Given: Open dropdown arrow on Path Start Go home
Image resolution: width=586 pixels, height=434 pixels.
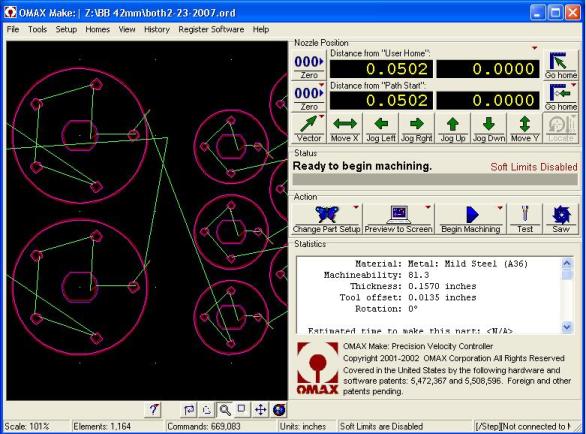Looking at the screenshot, I should tap(573, 85).
